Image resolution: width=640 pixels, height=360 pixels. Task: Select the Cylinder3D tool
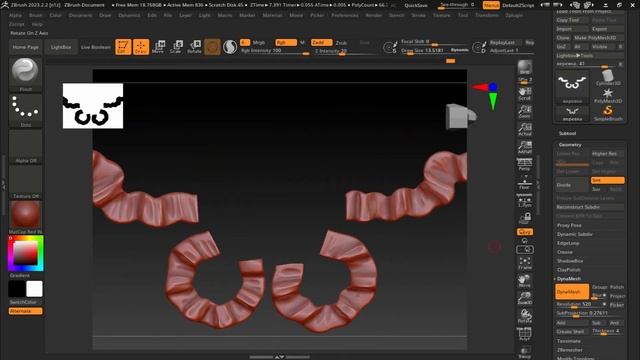pos(608,78)
